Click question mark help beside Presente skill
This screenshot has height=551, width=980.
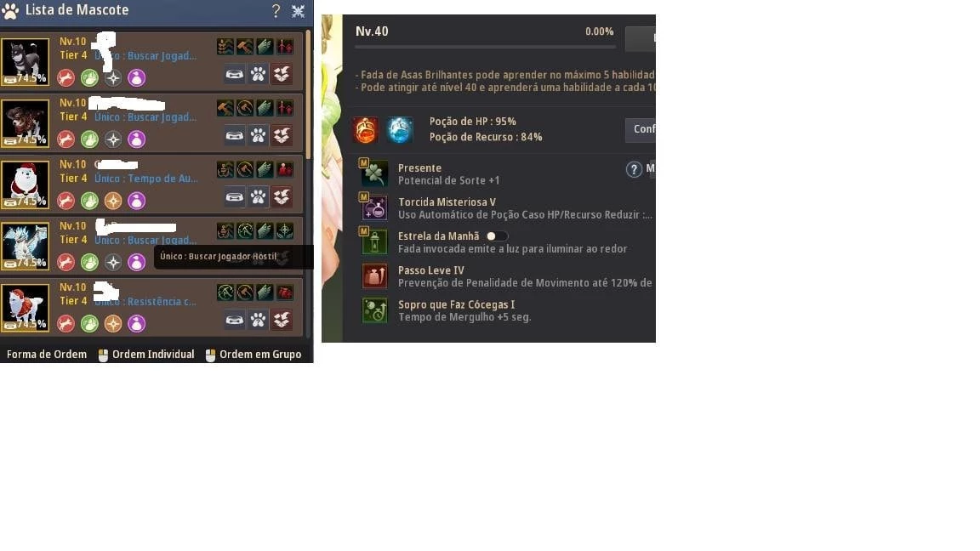coord(634,169)
